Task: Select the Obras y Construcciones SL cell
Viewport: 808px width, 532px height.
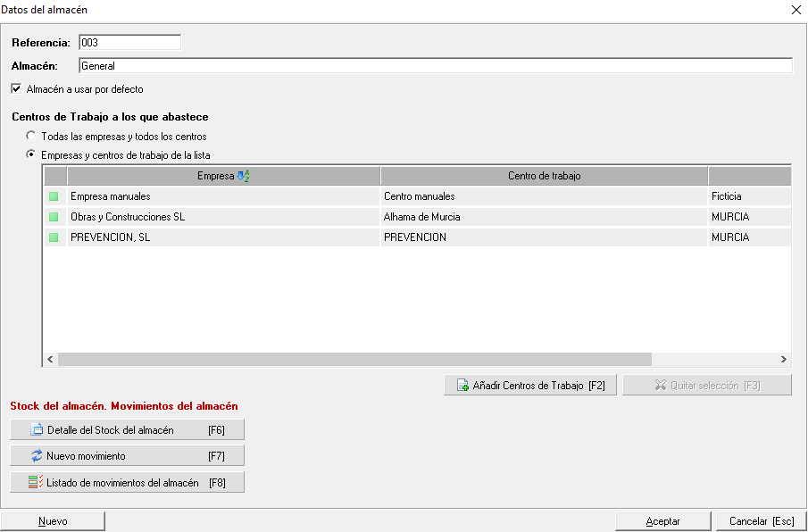Action: click(223, 217)
